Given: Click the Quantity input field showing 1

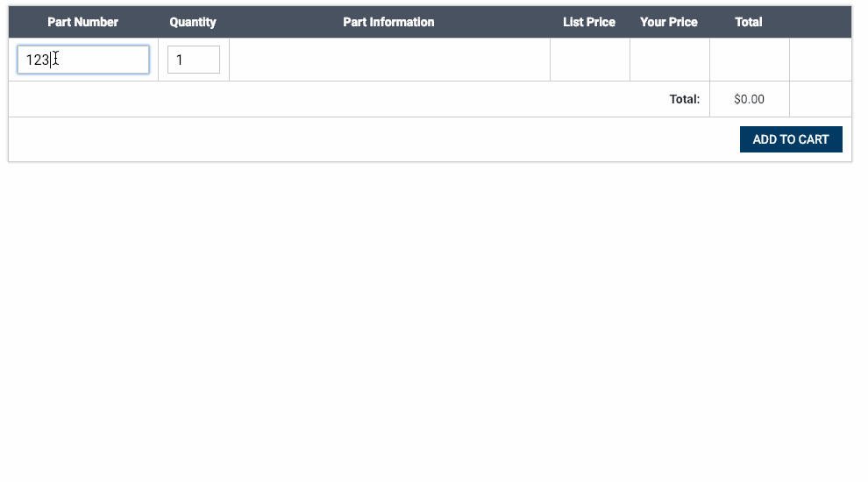Looking at the screenshot, I should pyautogui.click(x=194, y=60).
